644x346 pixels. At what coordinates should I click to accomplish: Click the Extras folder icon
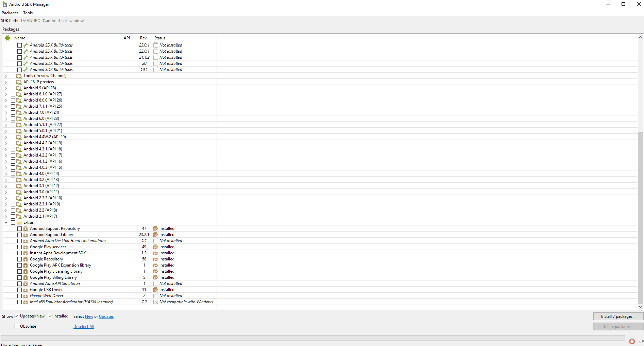point(19,222)
